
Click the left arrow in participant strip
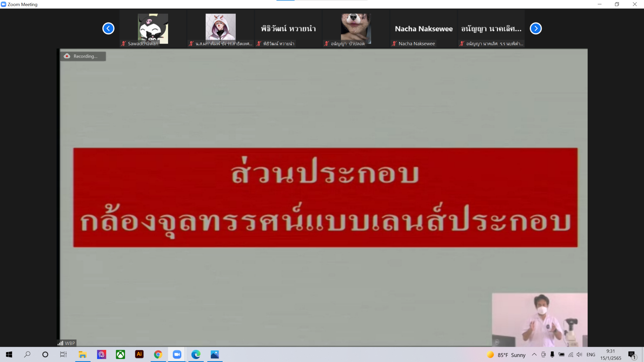point(108,28)
